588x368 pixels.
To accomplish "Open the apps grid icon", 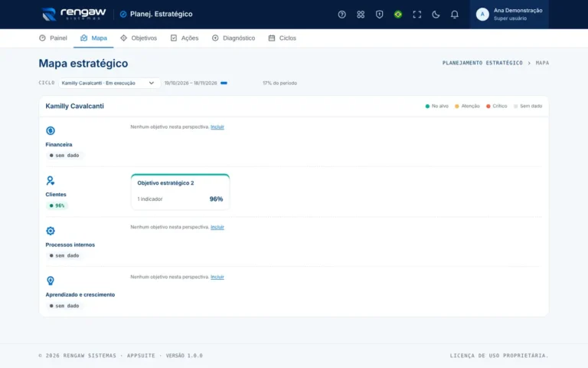I will tap(361, 15).
